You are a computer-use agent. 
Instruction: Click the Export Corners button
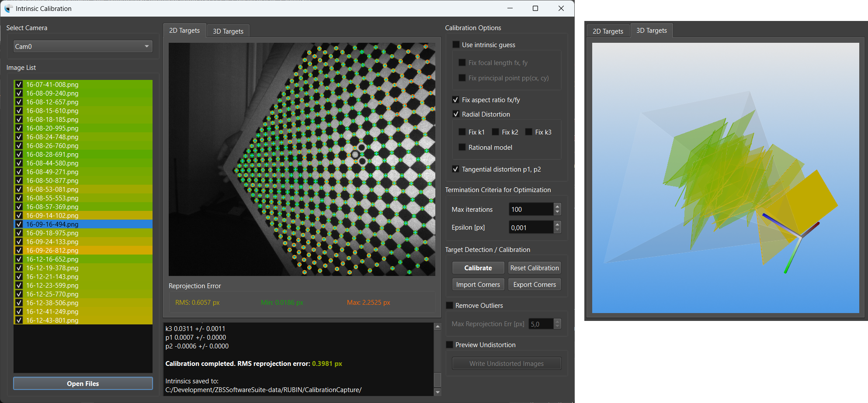(534, 284)
